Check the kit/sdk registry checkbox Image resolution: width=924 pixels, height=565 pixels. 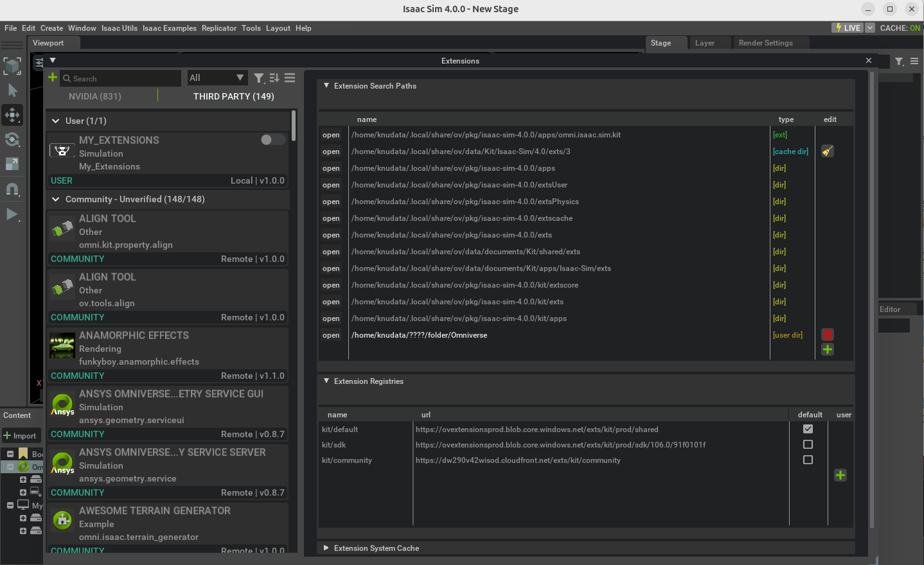[808, 444]
